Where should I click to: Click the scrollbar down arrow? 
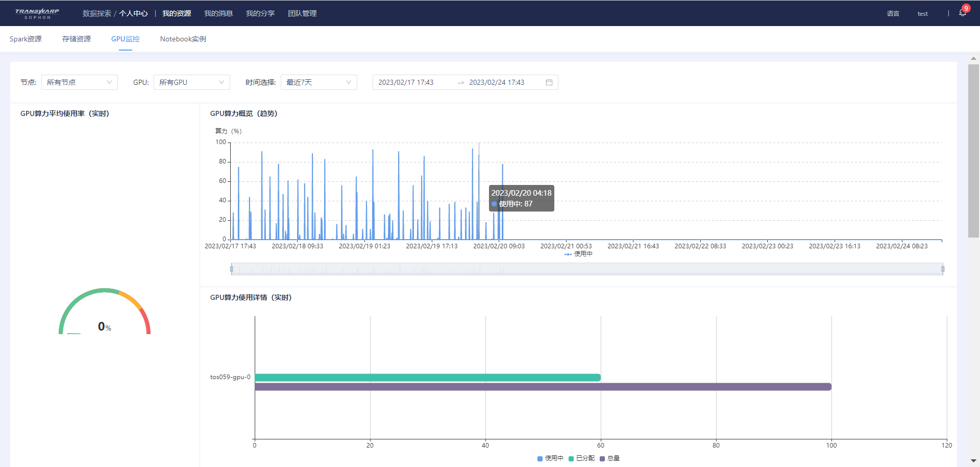click(973, 461)
